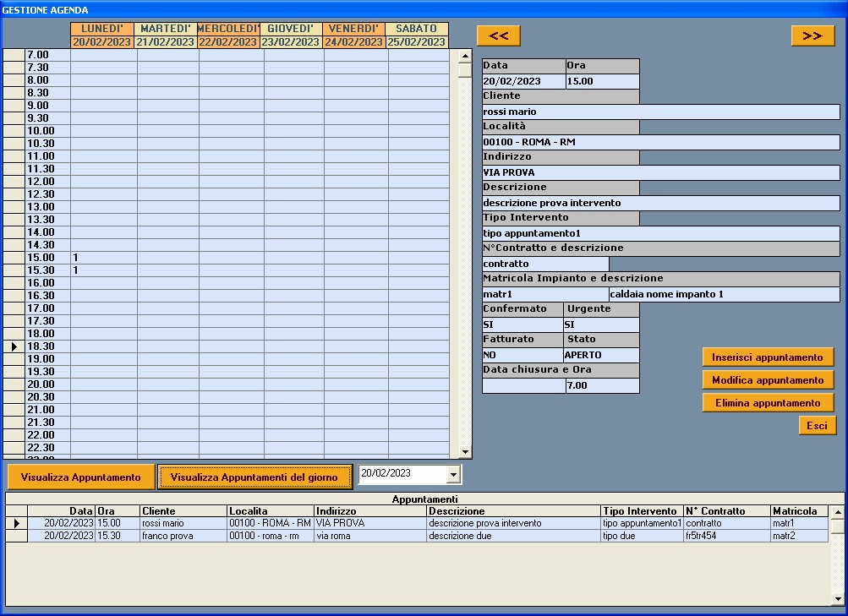Select the LUNEDI' column header

tap(101, 29)
